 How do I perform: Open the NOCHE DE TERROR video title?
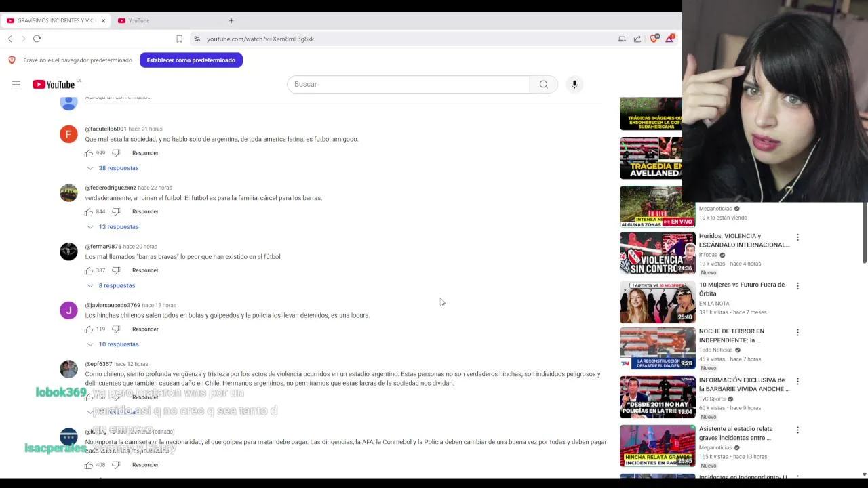(732, 335)
